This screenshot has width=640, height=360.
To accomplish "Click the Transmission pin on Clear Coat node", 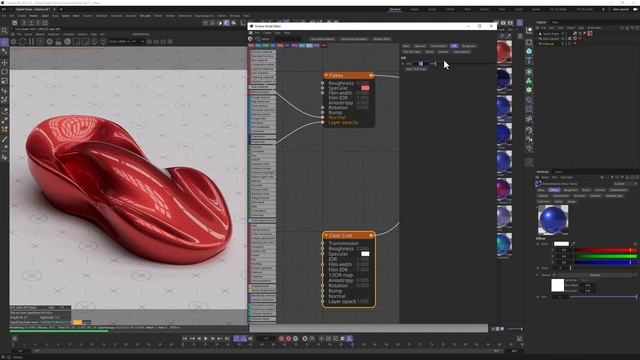I will pyautogui.click(x=322, y=243).
